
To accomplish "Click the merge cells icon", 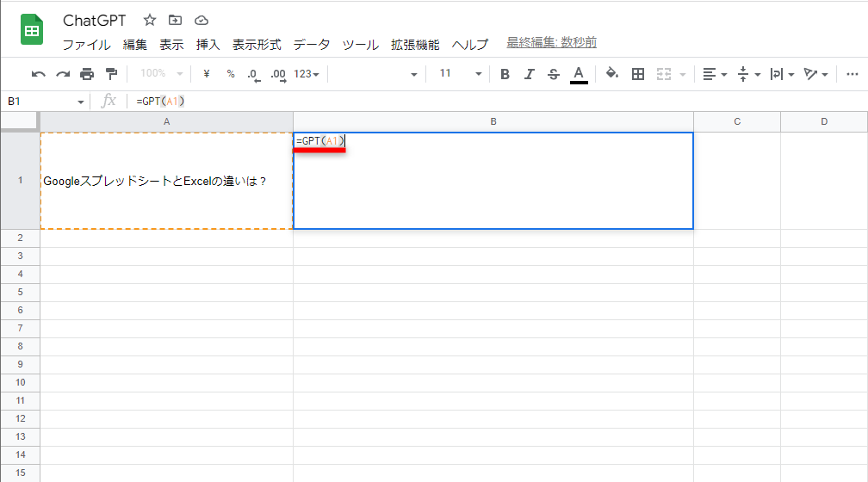I will point(664,74).
